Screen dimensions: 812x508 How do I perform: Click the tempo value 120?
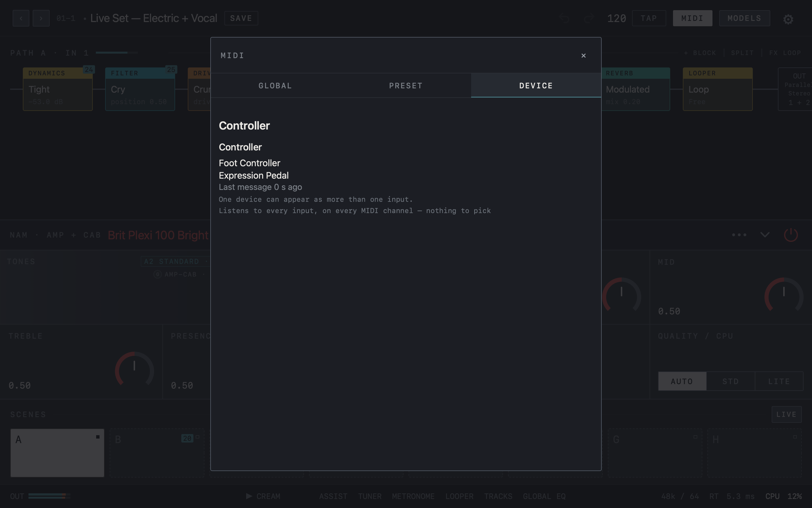pyautogui.click(x=616, y=18)
